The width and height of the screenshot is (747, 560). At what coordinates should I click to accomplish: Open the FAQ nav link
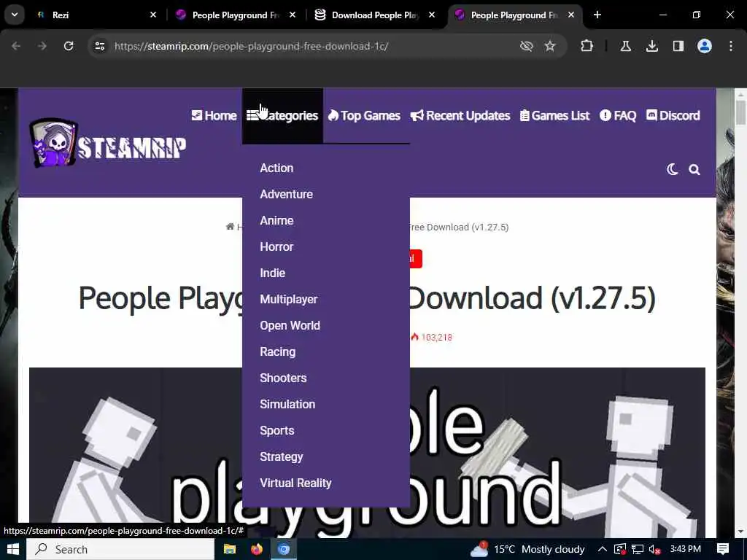click(618, 116)
